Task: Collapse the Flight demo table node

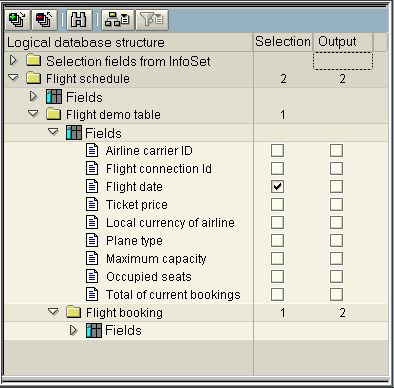Action: [33, 114]
